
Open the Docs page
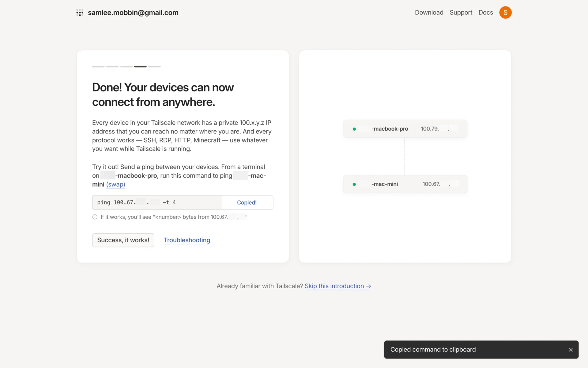point(485,13)
